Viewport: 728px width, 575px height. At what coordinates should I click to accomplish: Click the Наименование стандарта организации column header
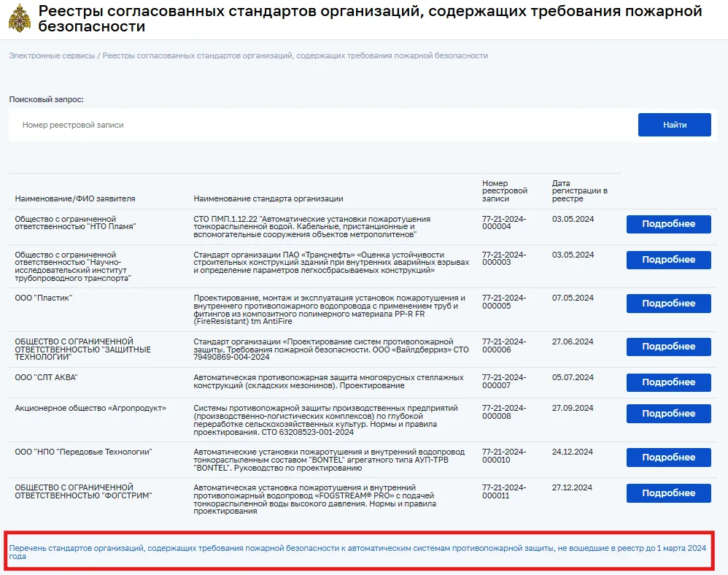[x=268, y=198]
